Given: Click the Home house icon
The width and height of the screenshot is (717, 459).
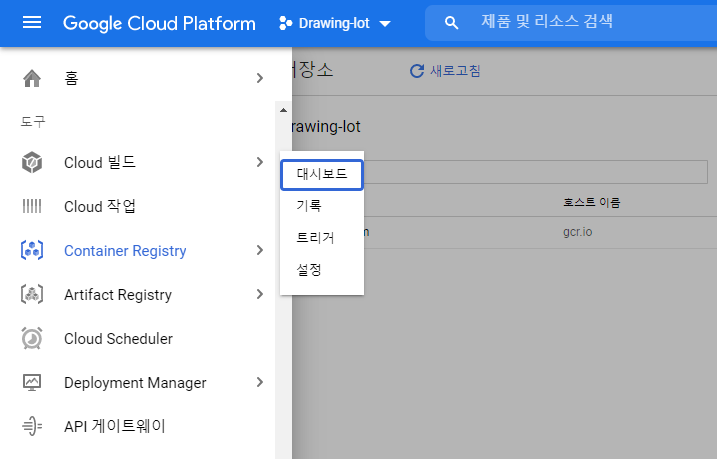Looking at the screenshot, I should (32, 78).
